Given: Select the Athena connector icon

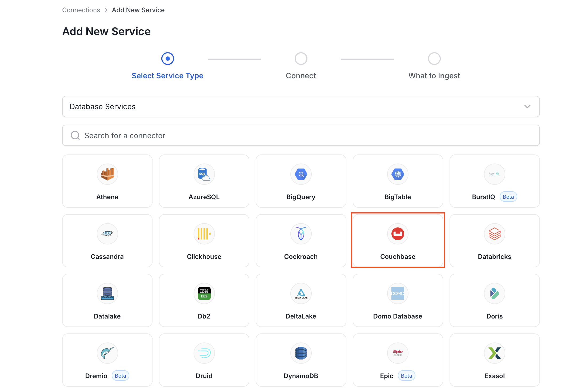Looking at the screenshot, I should (107, 174).
